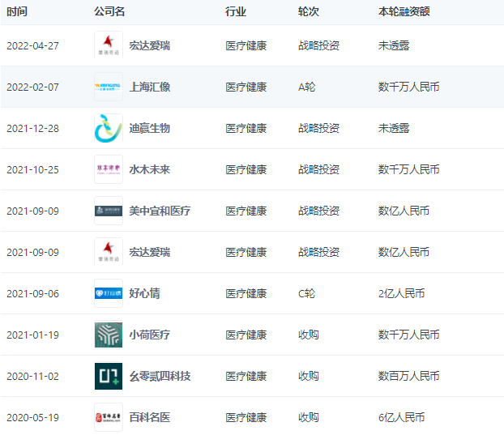This screenshot has width=504, height=435.
Task: Click the C轮 round cell for 好心情
Action: 306,293
